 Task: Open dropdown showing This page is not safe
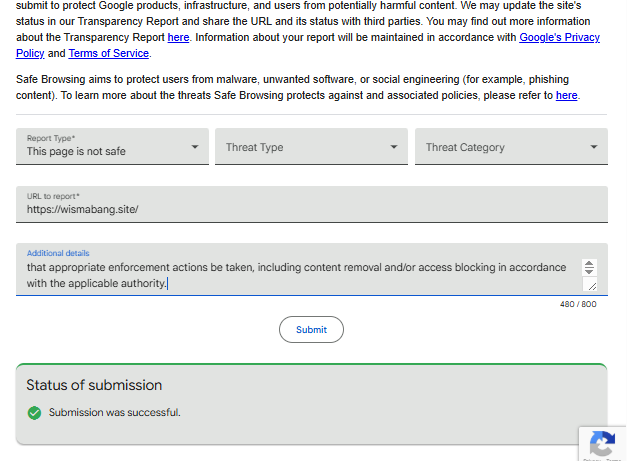112,146
